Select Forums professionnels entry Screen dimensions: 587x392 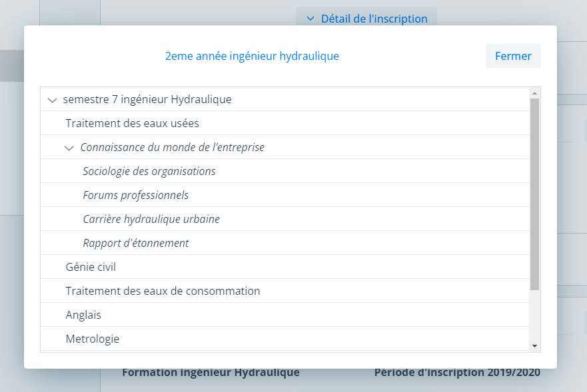coord(136,195)
